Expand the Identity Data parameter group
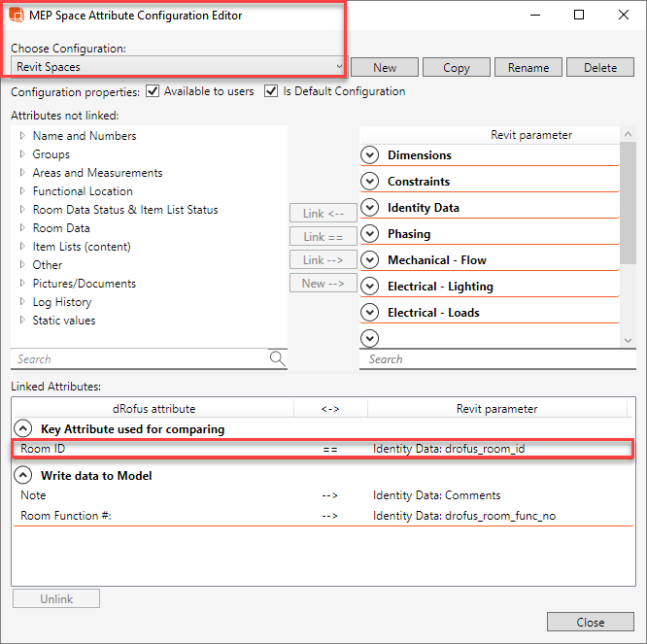The height and width of the screenshot is (644, 647). (369, 208)
